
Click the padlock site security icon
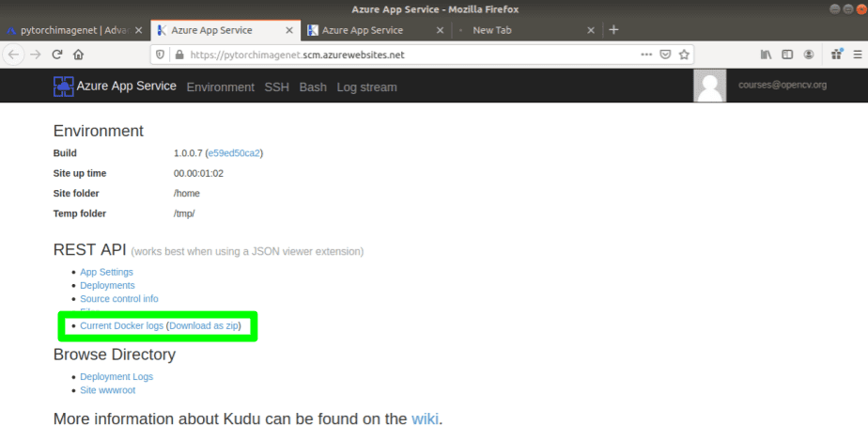pyautogui.click(x=178, y=55)
